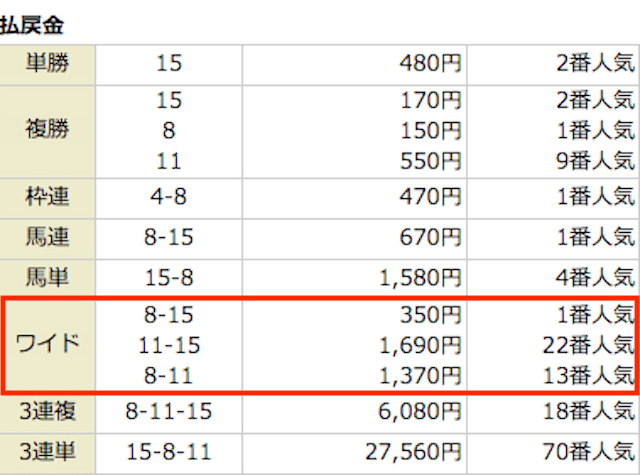Click the 6,080円 trio payout

(x=420, y=411)
